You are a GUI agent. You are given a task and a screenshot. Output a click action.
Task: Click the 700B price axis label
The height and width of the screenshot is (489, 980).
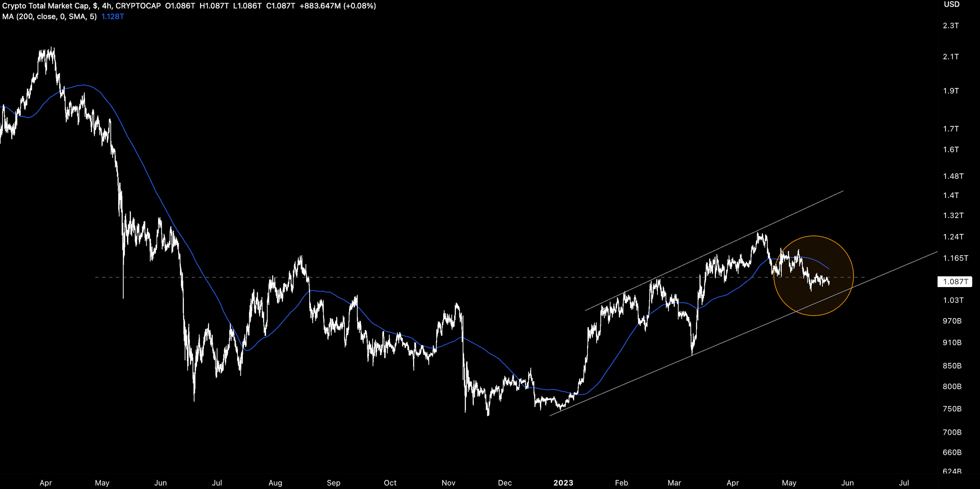pos(952,432)
